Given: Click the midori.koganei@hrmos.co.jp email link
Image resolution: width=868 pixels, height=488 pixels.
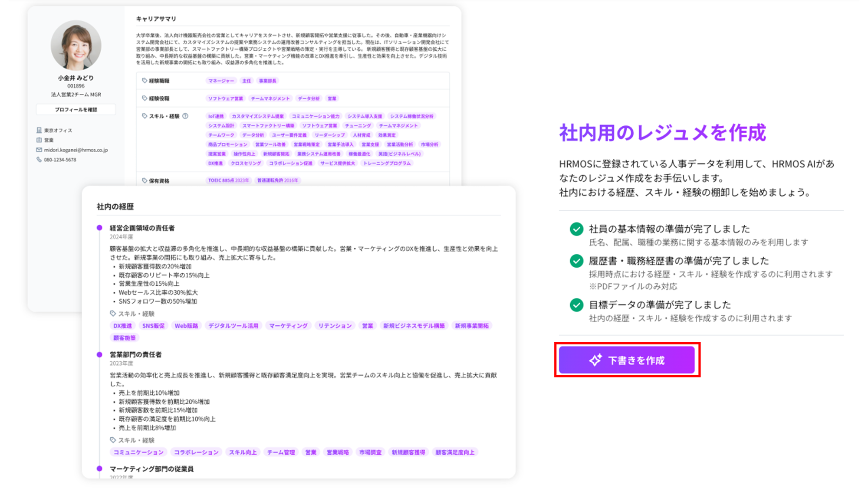Looking at the screenshot, I should pos(76,150).
